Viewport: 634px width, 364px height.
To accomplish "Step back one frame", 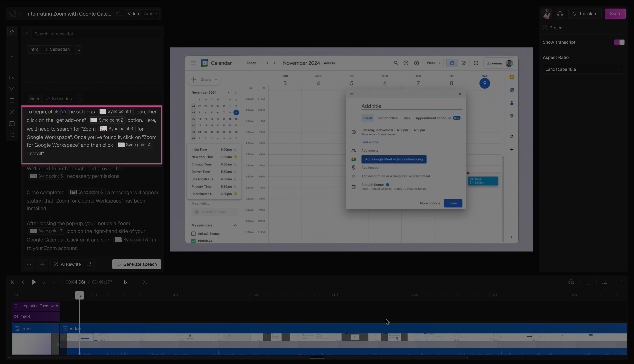I will coord(23,282).
